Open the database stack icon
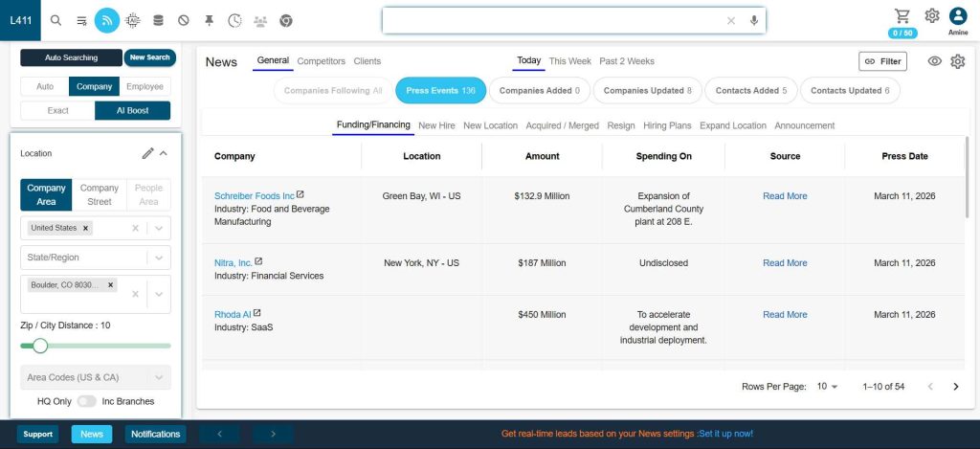The height and width of the screenshot is (449, 980). click(158, 21)
